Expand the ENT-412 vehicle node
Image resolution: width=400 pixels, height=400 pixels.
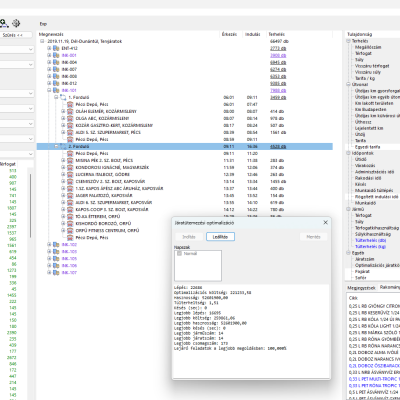49,48
